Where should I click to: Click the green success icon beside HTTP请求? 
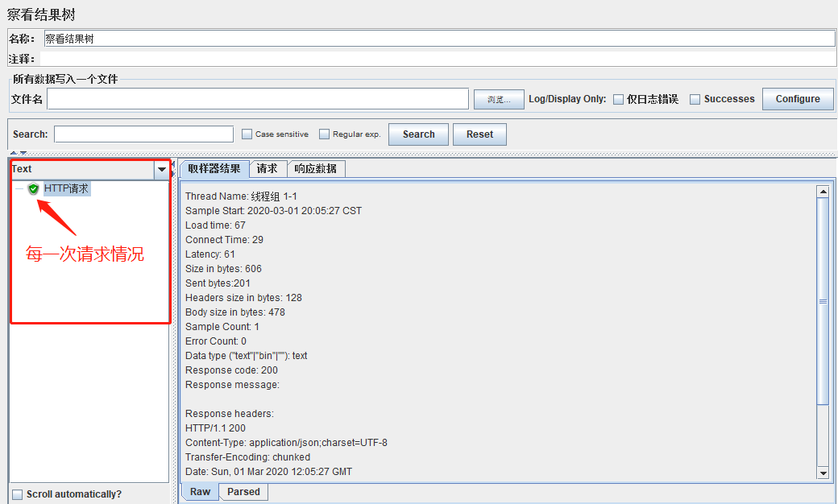click(x=33, y=188)
